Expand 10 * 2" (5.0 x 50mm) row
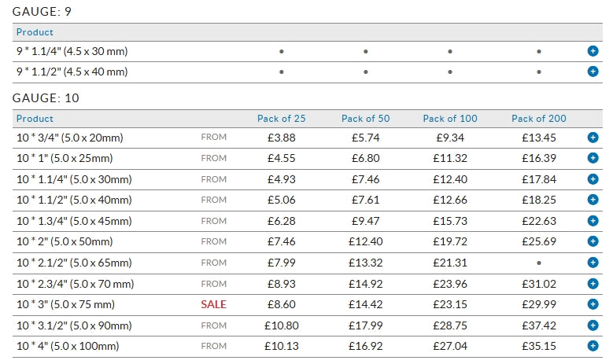Screen dimensions: 613x364 (x=593, y=241)
